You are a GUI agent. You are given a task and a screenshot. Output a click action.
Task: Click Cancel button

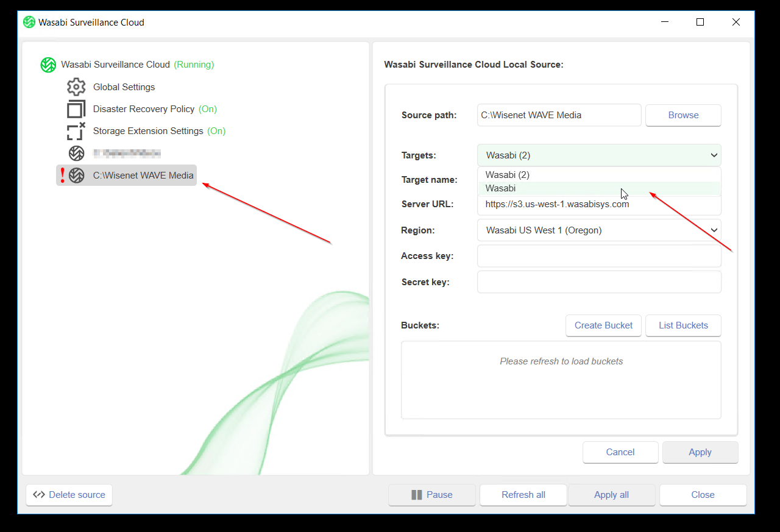[x=620, y=452]
